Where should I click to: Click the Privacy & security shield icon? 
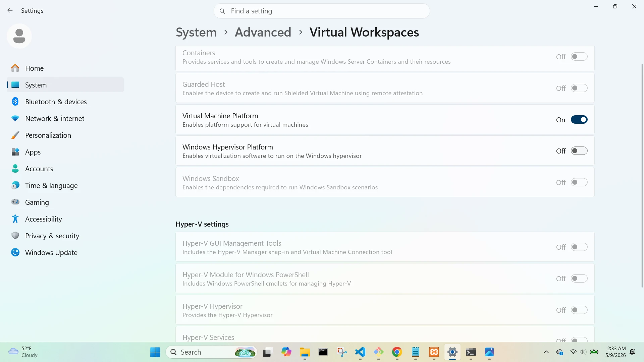click(x=15, y=236)
